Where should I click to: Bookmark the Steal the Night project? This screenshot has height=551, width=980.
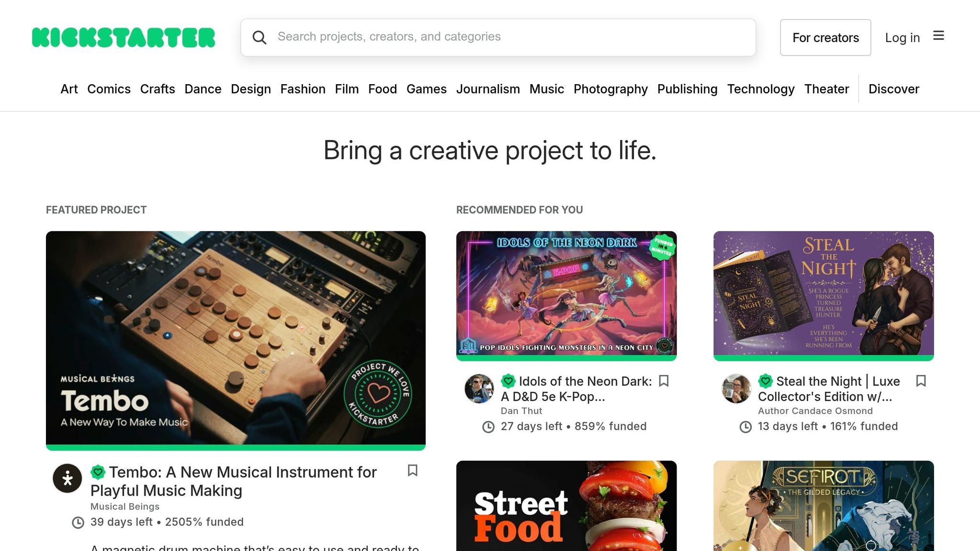[x=921, y=381]
